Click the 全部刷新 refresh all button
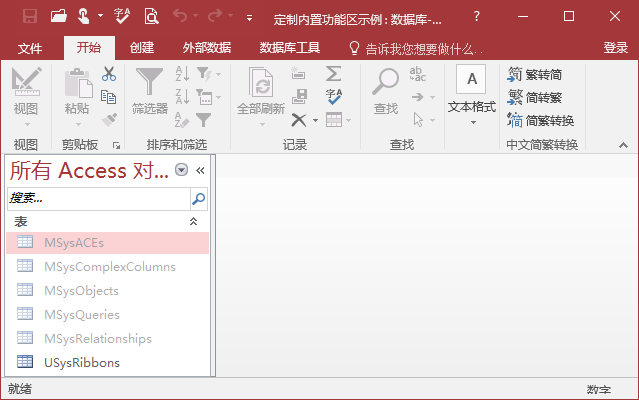Screen dimensions: 639x400 coord(261,97)
